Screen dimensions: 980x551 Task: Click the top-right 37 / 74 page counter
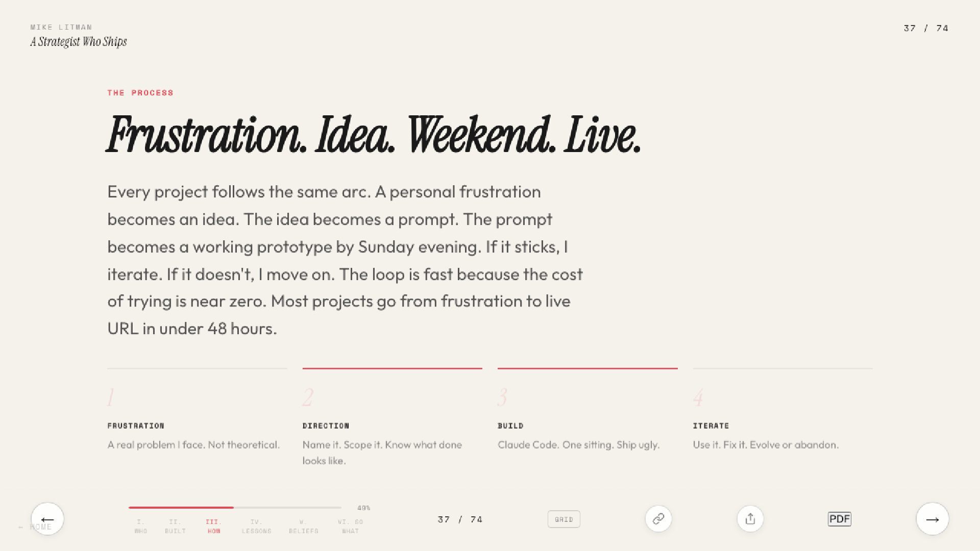click(926, 29)
